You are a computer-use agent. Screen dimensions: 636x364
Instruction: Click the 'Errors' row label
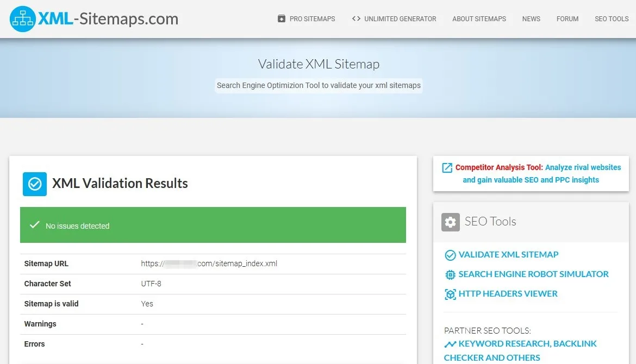coord(34,344)
